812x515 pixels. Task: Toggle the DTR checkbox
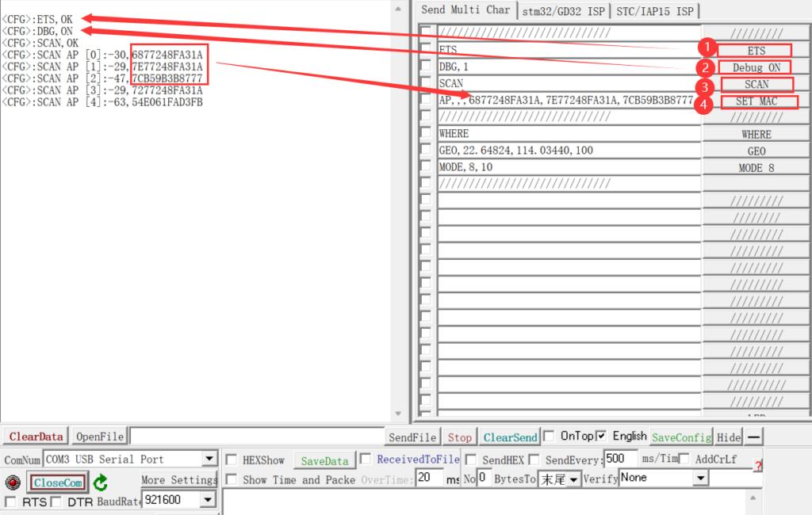(x=56, y=502)
